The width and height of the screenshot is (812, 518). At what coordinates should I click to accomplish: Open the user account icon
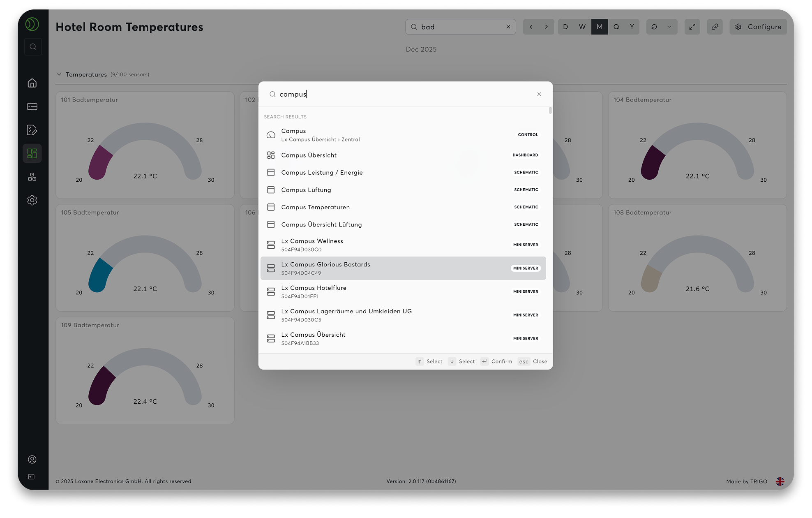point(32,459)
